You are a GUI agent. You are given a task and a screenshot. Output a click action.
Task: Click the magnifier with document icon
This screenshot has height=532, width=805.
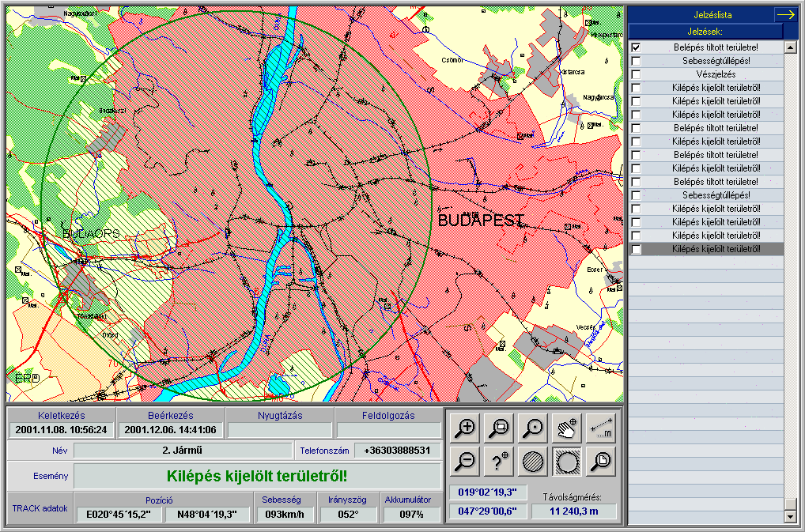click(x=601, y=462)
